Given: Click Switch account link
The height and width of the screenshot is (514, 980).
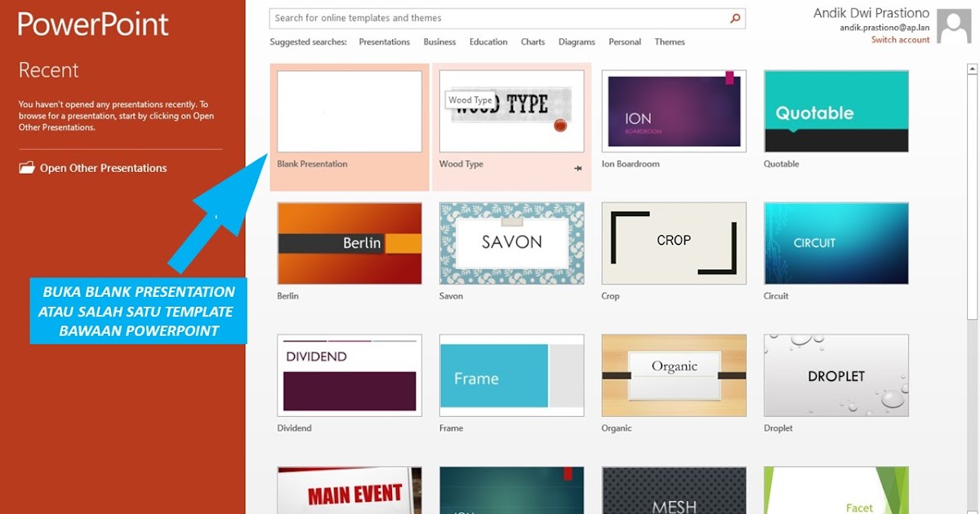Looking at the screenshot, I should click(900, 40).
